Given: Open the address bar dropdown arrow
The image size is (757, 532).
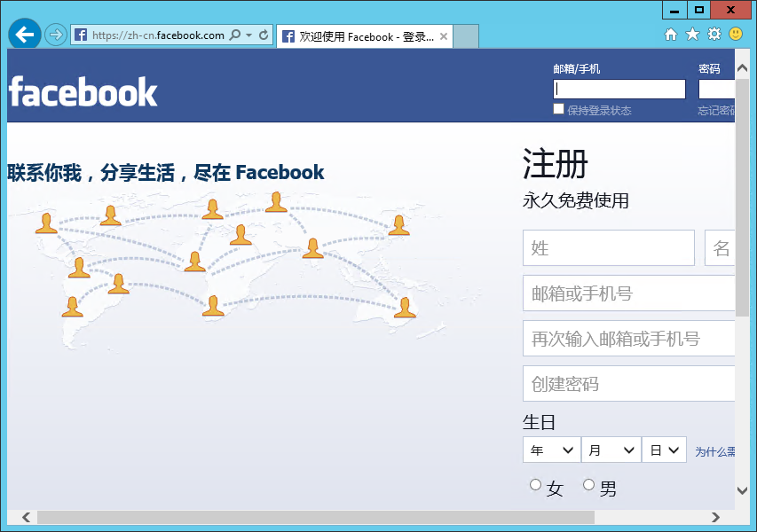Looking at the screenshot, I should pos(249,35).
